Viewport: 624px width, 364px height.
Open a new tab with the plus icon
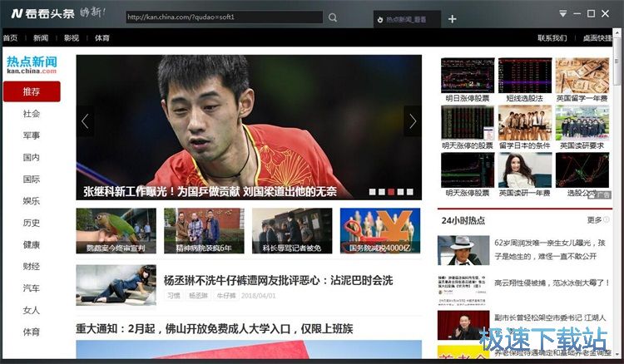pyautogui.click(x=452, y=18)
